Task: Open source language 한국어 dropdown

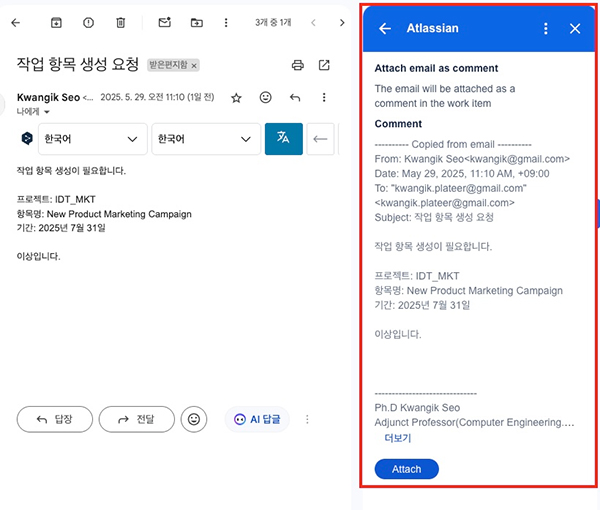Action: coord(93,139)
